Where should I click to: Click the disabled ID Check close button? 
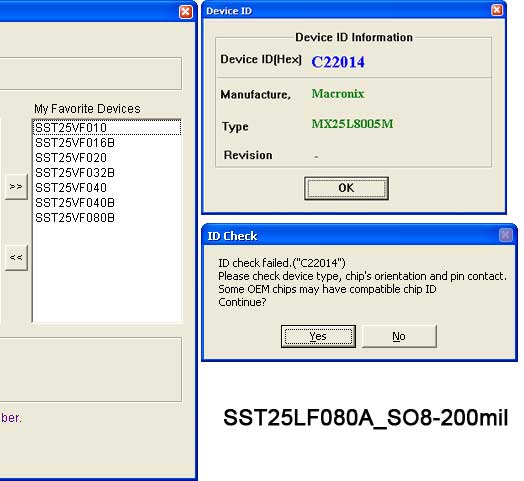click(x=506, y=235)
